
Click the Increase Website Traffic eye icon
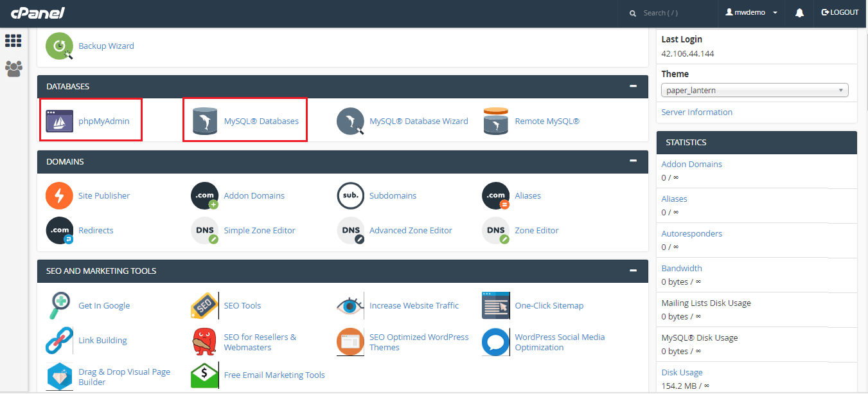coord(350,305)
